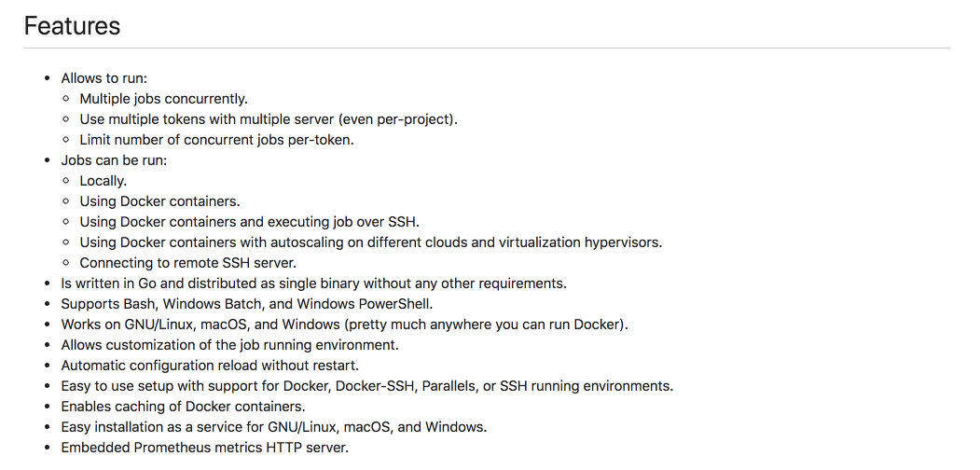Click 'Enables caching of Docker containers.'
Image resolution: width=980 pixels, height=470 pixels.
(x=183, y=407)
